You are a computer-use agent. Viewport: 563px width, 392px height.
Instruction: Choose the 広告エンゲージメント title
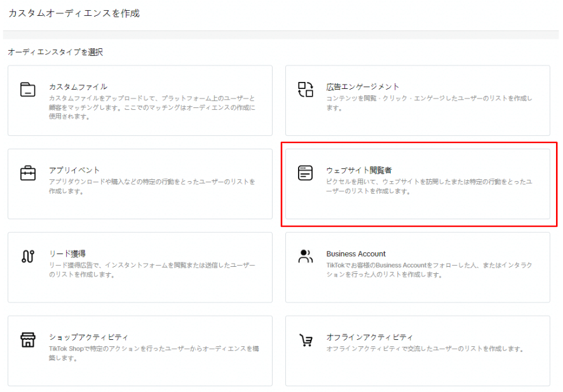point(363,86)
